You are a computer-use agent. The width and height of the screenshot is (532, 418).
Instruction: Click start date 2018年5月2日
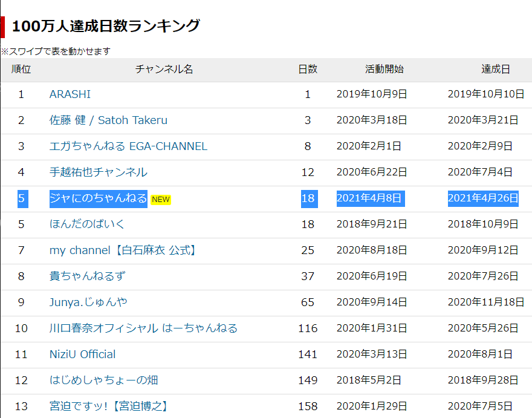[x=369, y=380]
